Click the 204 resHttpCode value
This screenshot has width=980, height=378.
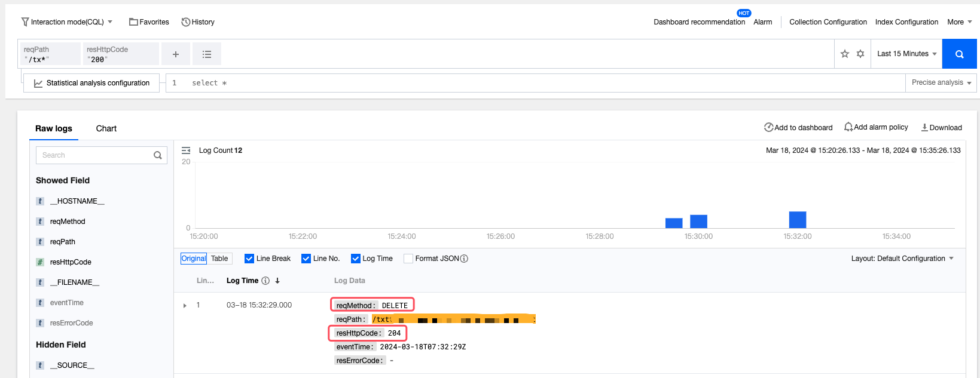pyautogui.click(x=394, y=333)
